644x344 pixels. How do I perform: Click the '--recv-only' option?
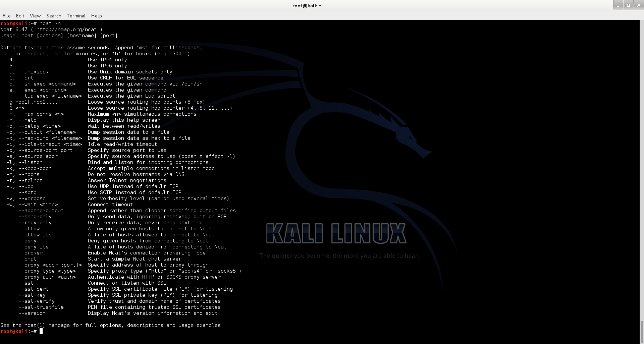(x=35, y=223)
